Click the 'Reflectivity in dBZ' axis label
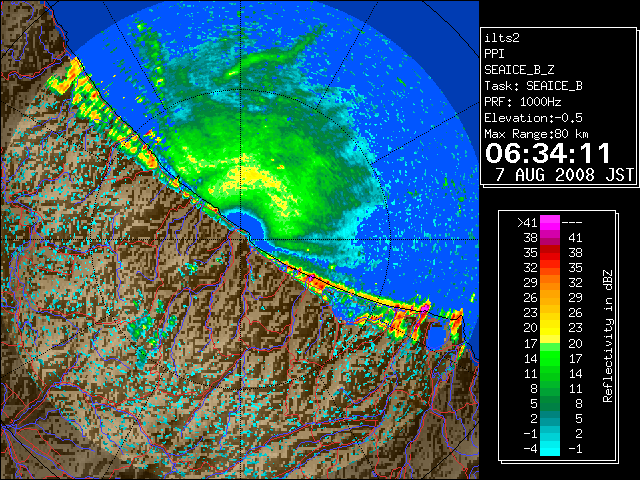This screenshot has height=480, width=640. 607,336
